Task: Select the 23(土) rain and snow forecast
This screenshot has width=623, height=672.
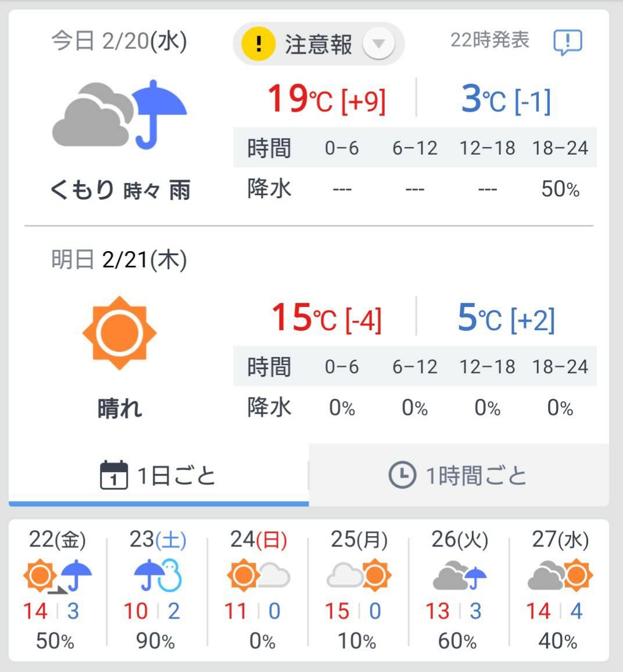Action: coord(157,590)
